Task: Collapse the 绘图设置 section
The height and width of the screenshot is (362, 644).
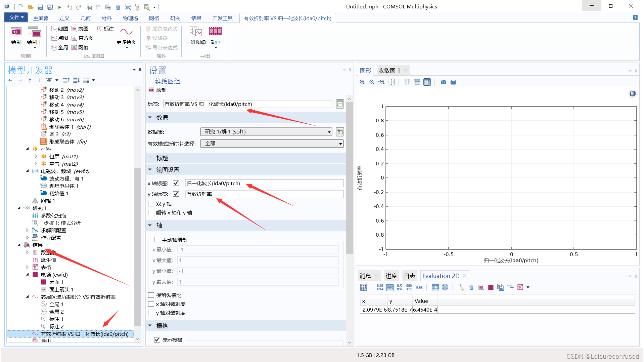Action: [x=150, y=170]
